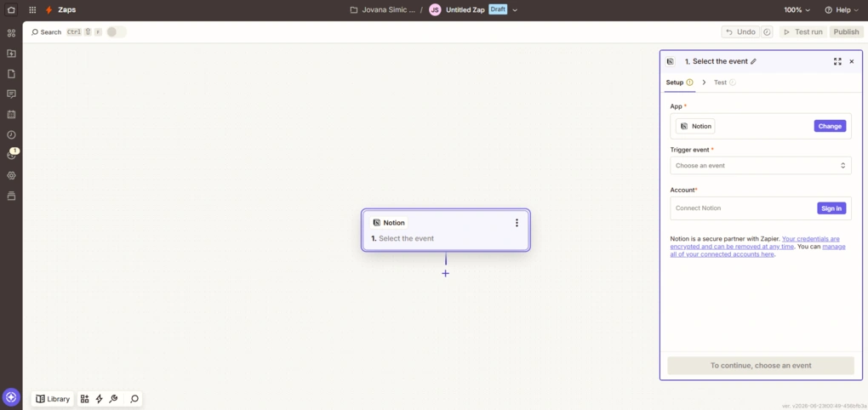Viewport: 868px width, 410px height.
Task: Open the zoom 100% dropdown
Action: (797, 10)
